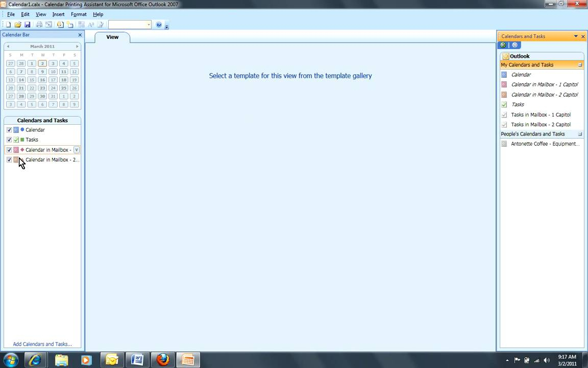Click green check icon beside italic Tasks

(504, 105)
